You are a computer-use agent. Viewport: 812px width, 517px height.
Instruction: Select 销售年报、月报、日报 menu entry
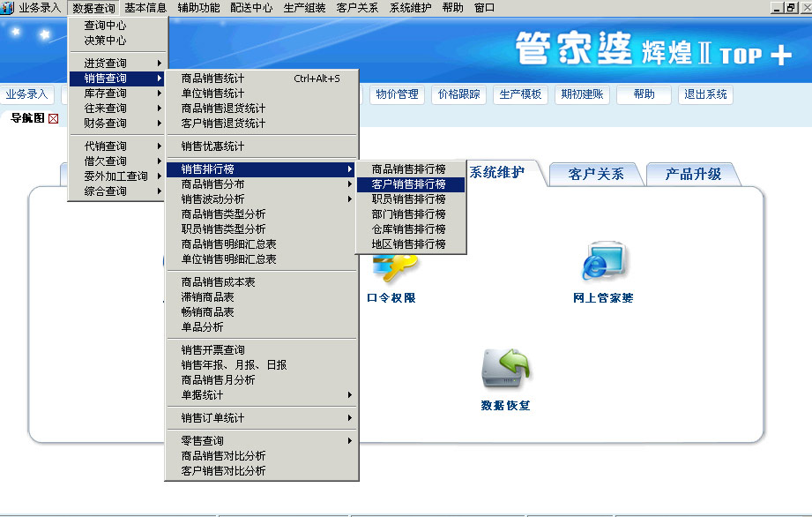(262, 364)
